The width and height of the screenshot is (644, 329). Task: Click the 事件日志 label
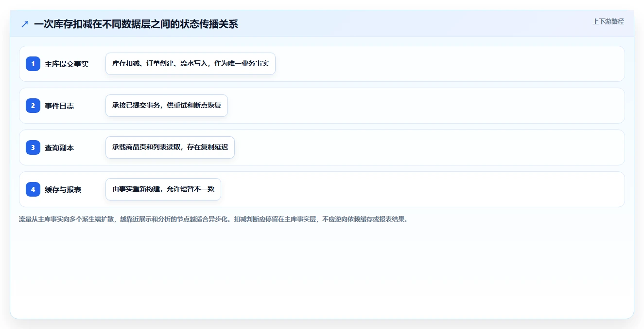point(59,106)
